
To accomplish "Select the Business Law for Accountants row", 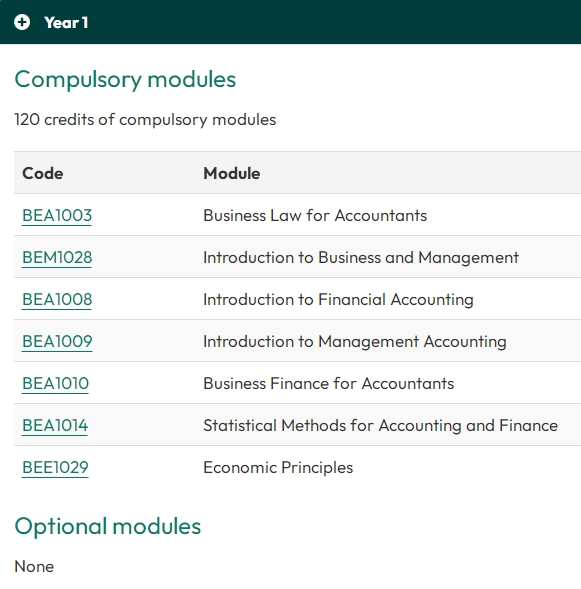I will (297, 215).
